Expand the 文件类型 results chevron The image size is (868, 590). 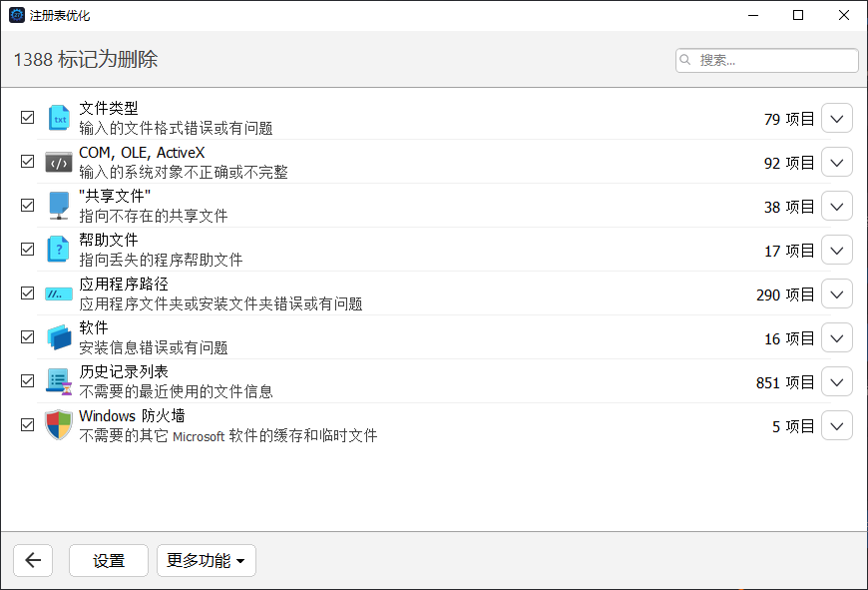836,118
